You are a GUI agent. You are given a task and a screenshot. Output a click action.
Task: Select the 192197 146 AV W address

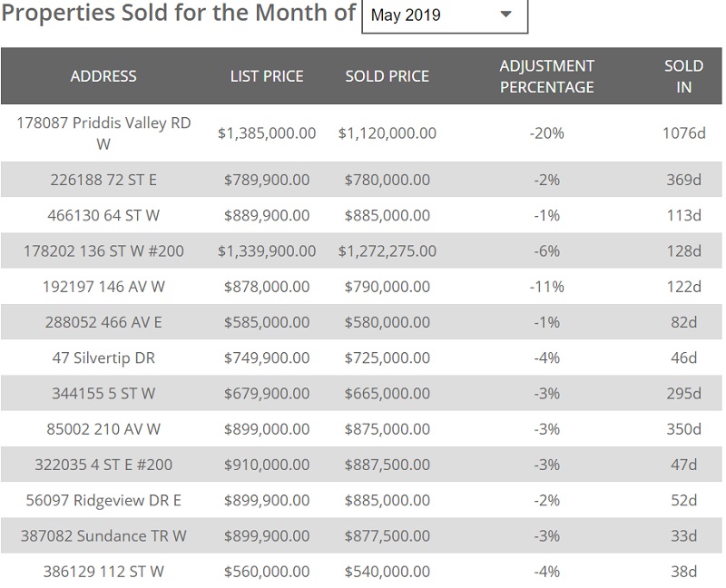coord(103,287)
